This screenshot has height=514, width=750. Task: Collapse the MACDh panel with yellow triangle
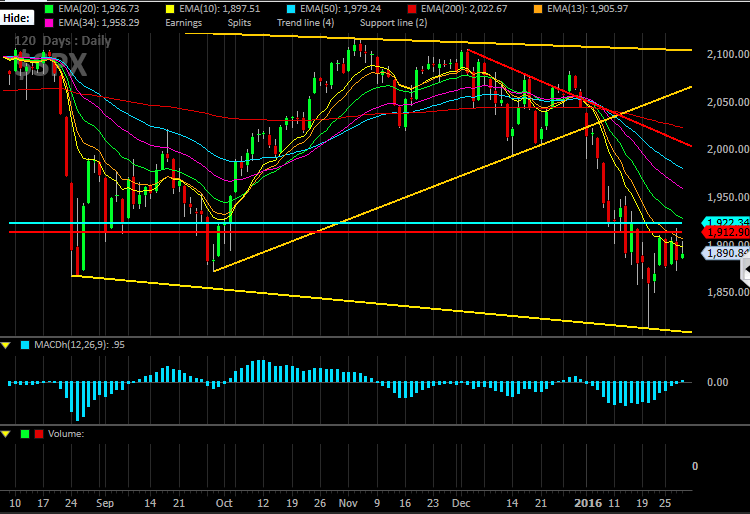pyautogui.click(x=6, y=345)
